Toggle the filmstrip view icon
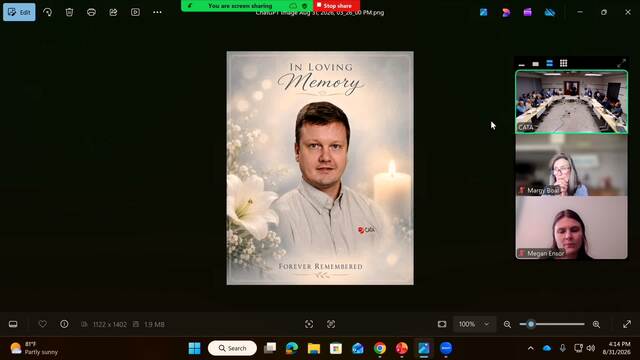This screenshot has width=640, height=360. coord(13,324)
